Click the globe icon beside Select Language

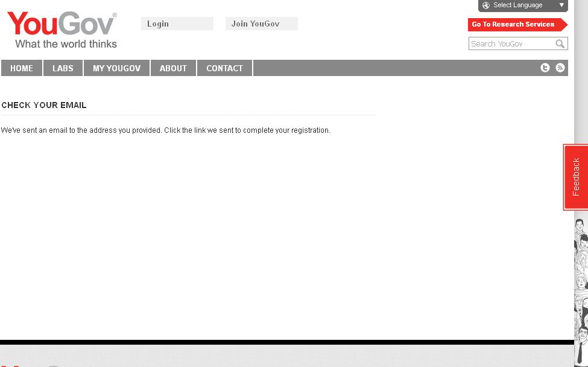pos(486,5)
